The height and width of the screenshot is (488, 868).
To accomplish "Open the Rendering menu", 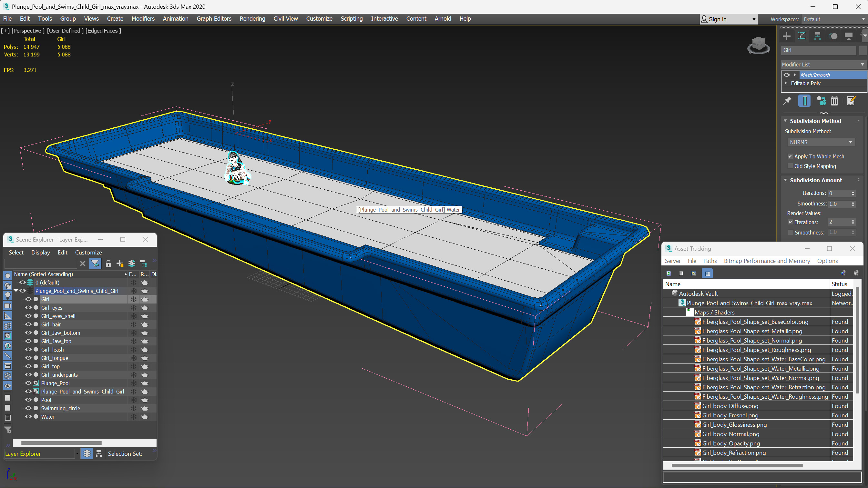I will coord(252,18).
